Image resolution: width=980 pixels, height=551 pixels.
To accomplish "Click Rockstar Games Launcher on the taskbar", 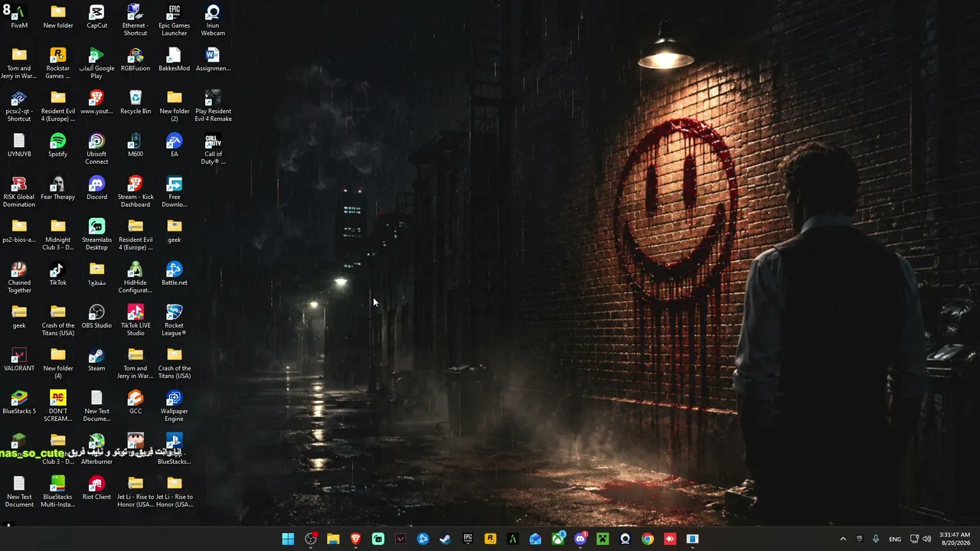I will tap(490, 539).
